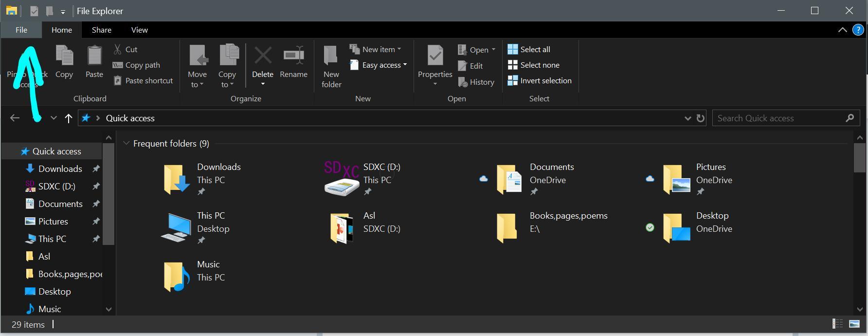Switch to large icons view in status bar
868x336 pixels.
pos(854,324)
